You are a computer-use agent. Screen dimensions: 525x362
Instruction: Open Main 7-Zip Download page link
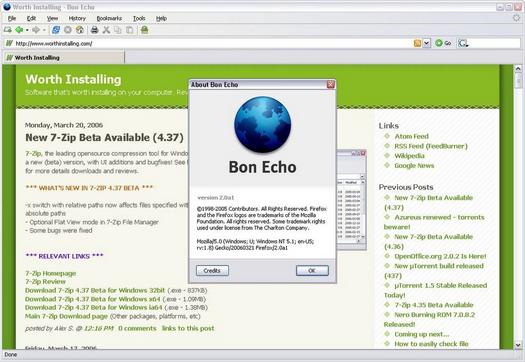(66, 316)
